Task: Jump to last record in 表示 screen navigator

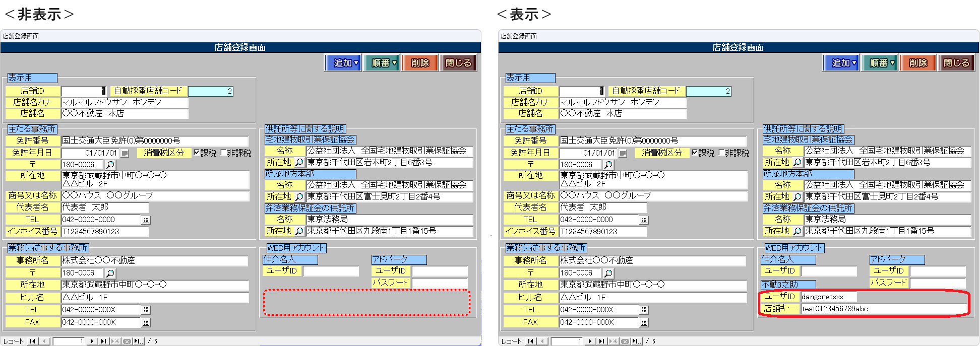Action: 601,341
